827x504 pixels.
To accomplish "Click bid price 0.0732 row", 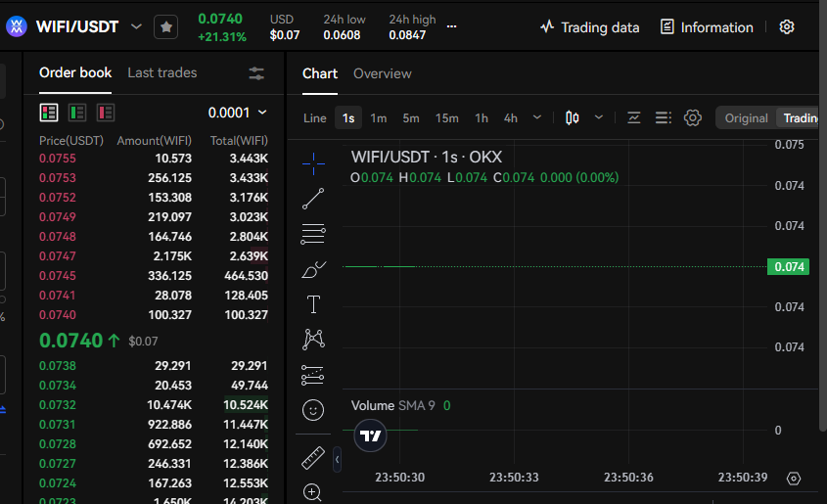I will tap(154, 405).
